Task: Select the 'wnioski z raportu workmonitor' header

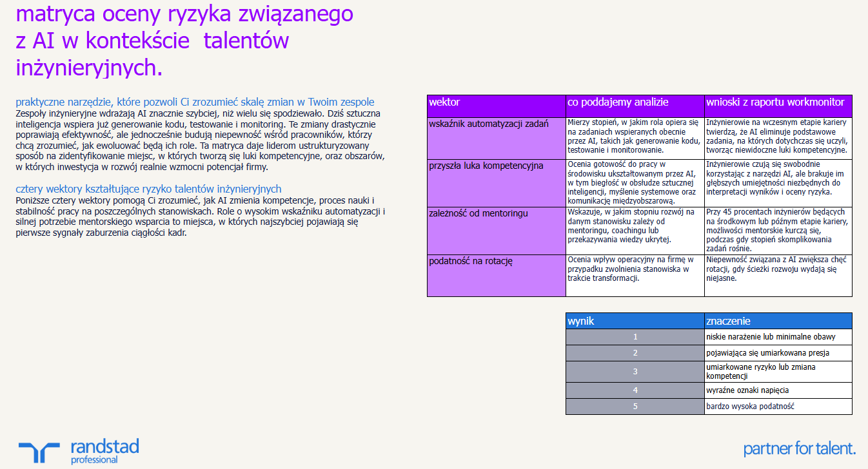Action: click(777, 102)
